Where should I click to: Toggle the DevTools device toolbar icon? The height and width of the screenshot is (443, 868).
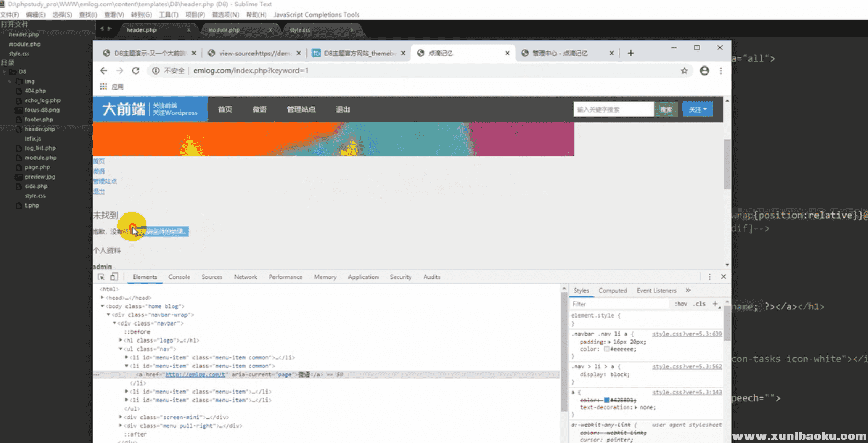(114, 277)
